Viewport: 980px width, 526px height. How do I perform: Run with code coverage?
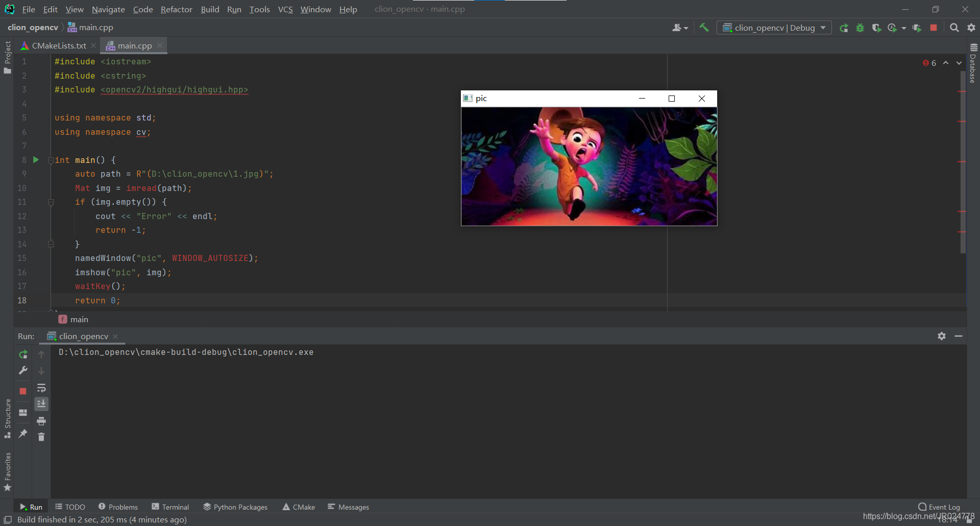pyautogui.click(x=877, y=28)
